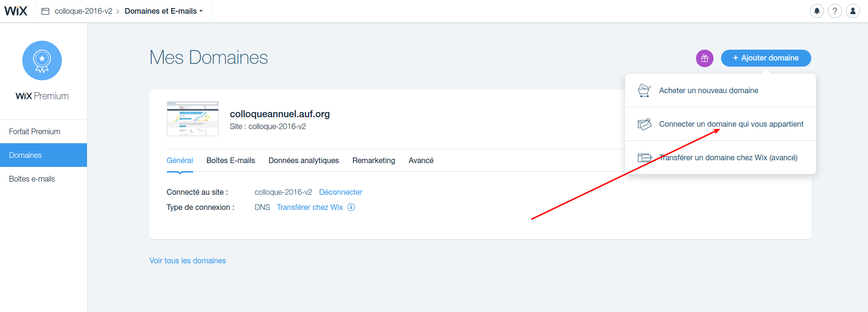The height and width of the screenshot is (312, 868).
Task: Select Transférer un domaine chez Wix (avancé)
Action: 721,157
